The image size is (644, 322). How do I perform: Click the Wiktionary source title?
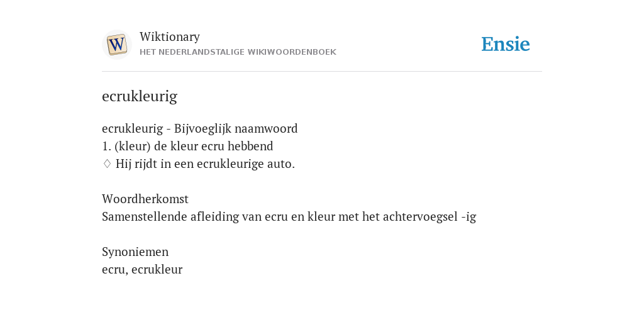tap(170, 36)
